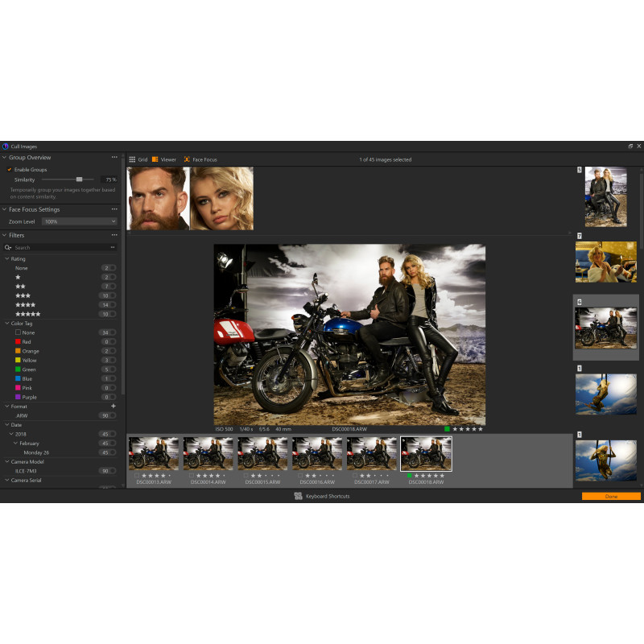Click the Keyboard Shortcuts icon
The height and width of the screenshot is (644, 644).
(x=298, y=496)
